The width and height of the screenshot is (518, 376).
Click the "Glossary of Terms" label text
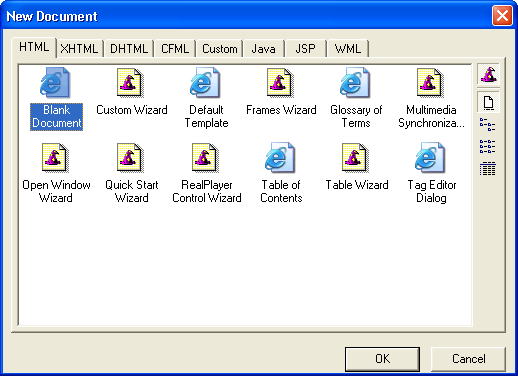[356, 117]
